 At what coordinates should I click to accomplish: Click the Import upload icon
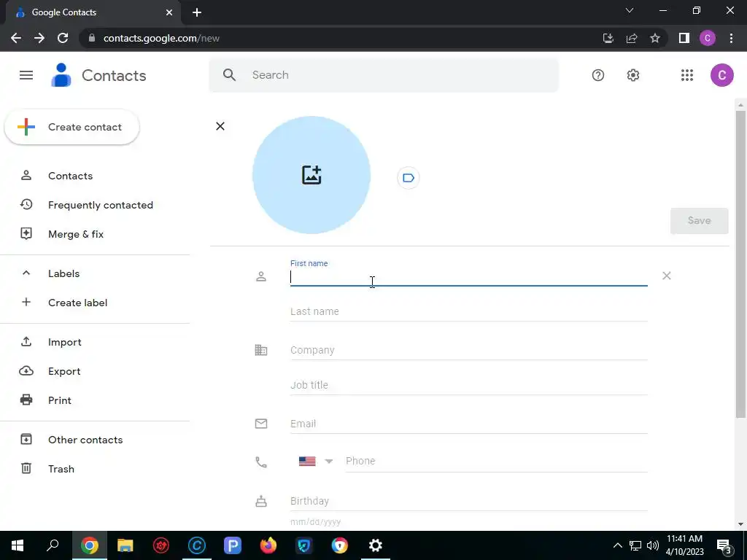tap(26, 342)
